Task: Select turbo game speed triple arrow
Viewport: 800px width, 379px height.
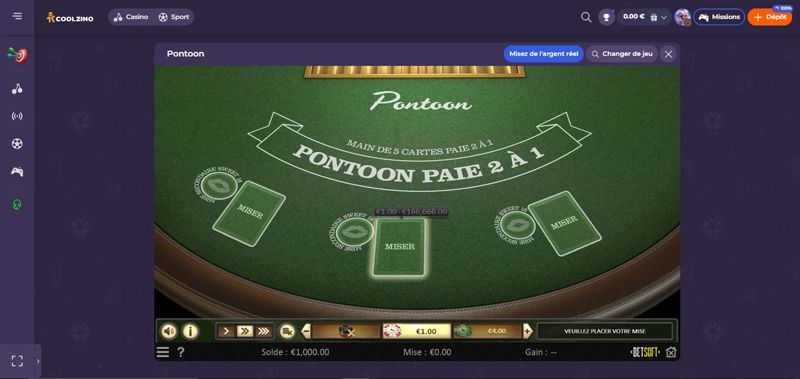Action: point(263,331)
